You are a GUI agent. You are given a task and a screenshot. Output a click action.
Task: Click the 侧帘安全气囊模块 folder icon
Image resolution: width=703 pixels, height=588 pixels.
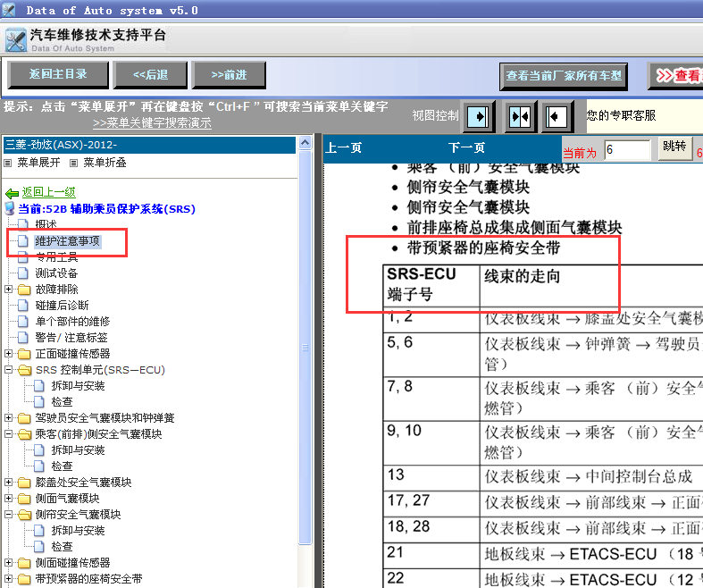[x=24, y=515]
